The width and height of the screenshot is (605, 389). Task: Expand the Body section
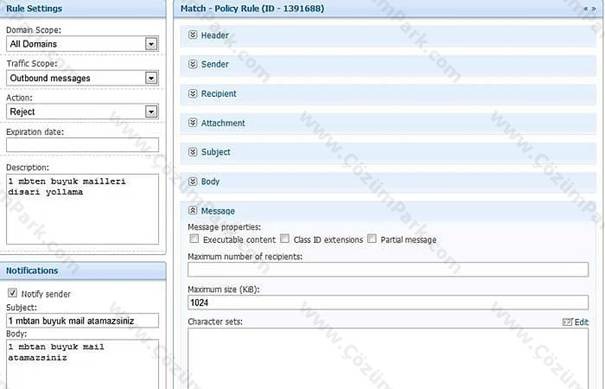(193, 181)
